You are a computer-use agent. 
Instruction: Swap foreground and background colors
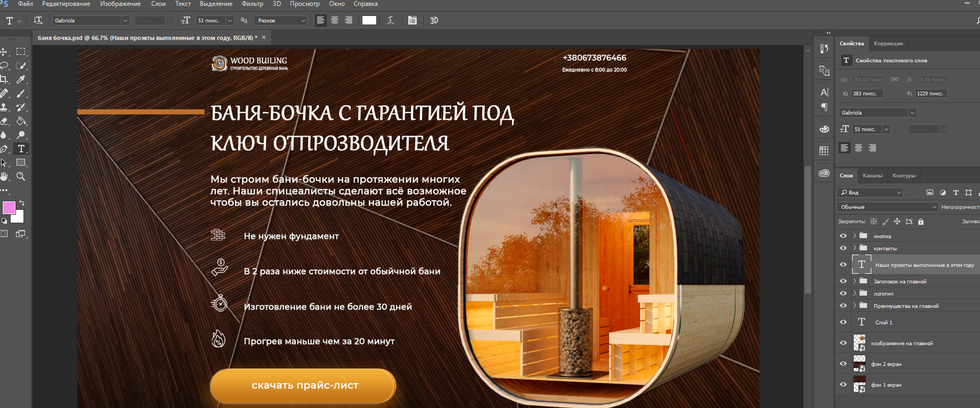pos(22,203)
